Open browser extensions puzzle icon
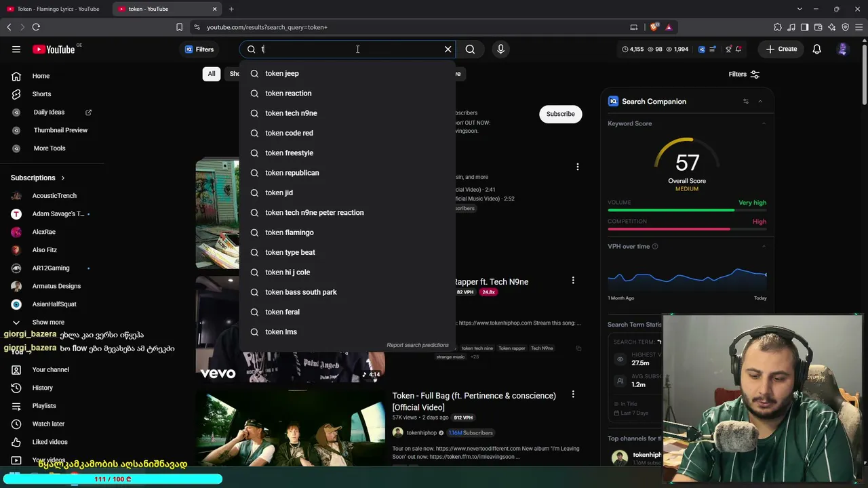Viewport: 868px width, 488px height. click(x=777, y=27)
